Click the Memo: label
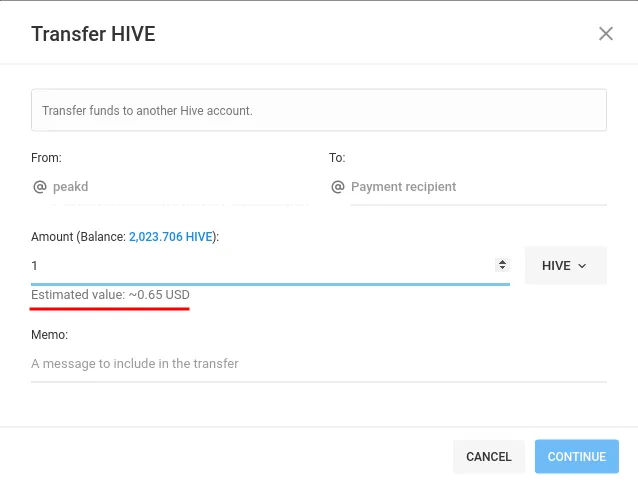 point(49,335)
